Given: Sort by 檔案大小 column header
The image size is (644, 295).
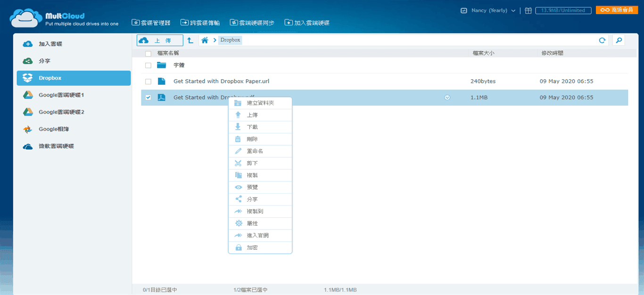Looking at the screenshot, I should [x=483, y=53].
